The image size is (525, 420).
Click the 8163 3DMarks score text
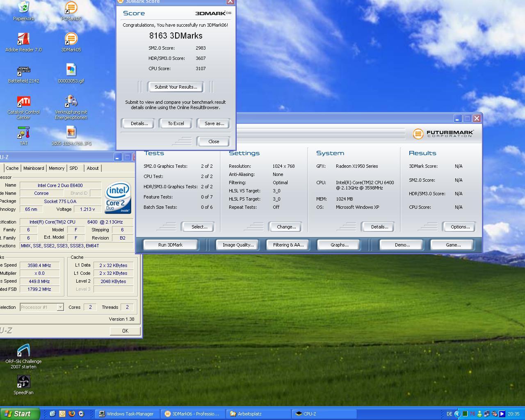(176, 36)
